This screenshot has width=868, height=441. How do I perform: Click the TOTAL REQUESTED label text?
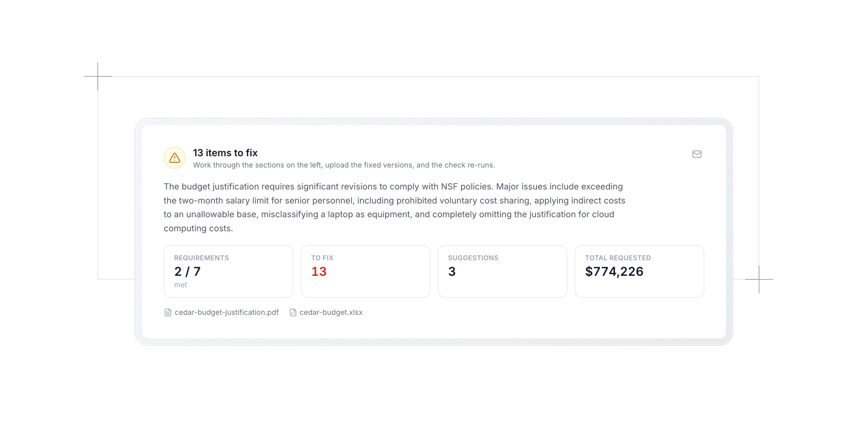(618, 258)
